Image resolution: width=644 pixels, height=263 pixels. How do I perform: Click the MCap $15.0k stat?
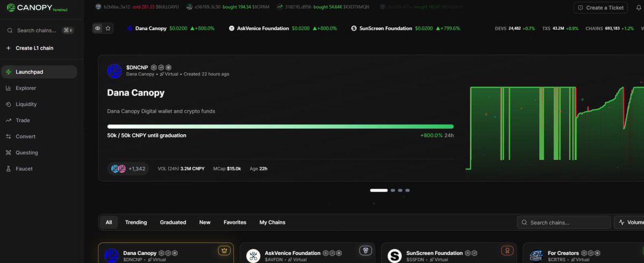227,169
